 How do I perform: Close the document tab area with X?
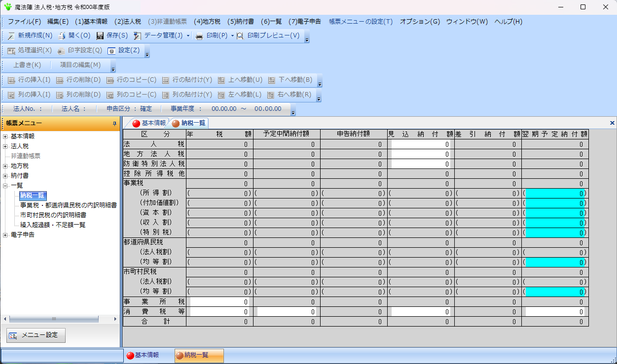(612, 123)
